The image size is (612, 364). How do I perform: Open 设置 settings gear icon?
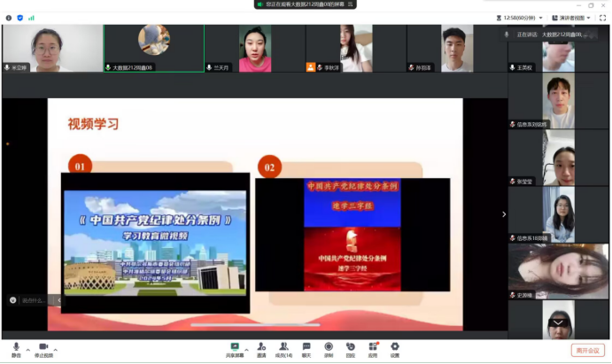point(395,348)
